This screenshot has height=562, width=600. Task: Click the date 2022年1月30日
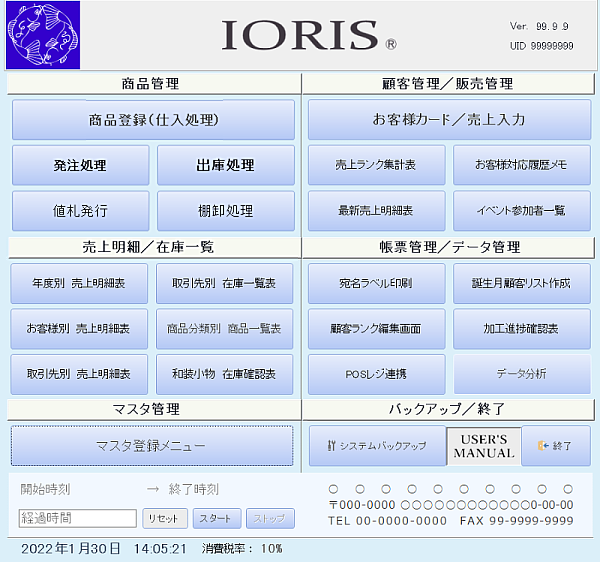71,549
